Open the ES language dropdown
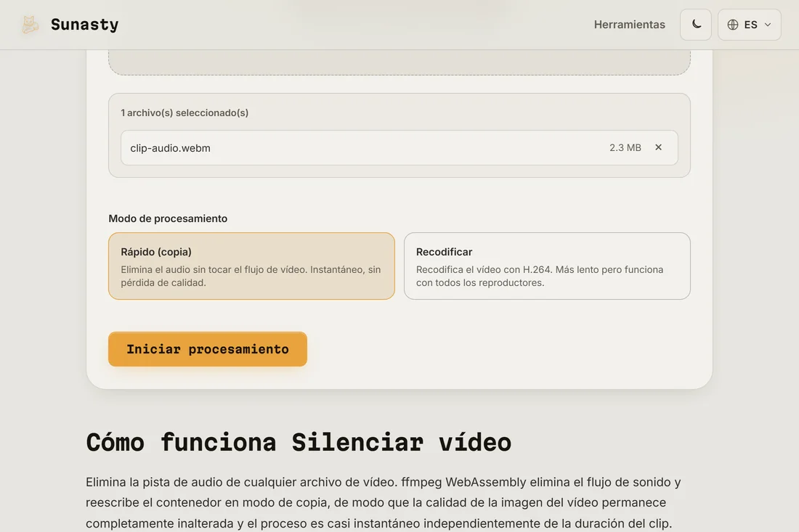Screen dimensions: 799x532 (749, 25)
